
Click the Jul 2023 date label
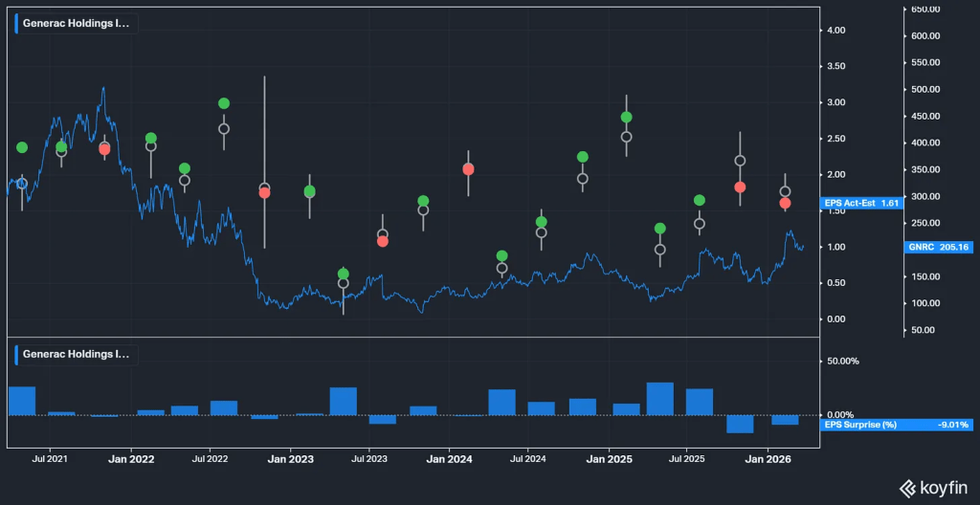[368, 460]
